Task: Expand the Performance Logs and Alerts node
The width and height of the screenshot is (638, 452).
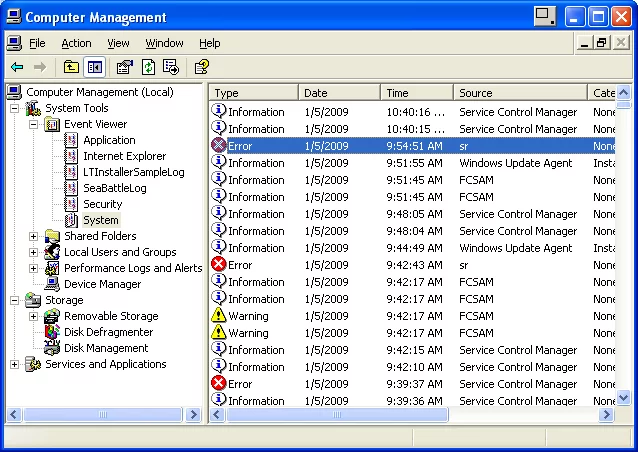Action: coord(33,269)
